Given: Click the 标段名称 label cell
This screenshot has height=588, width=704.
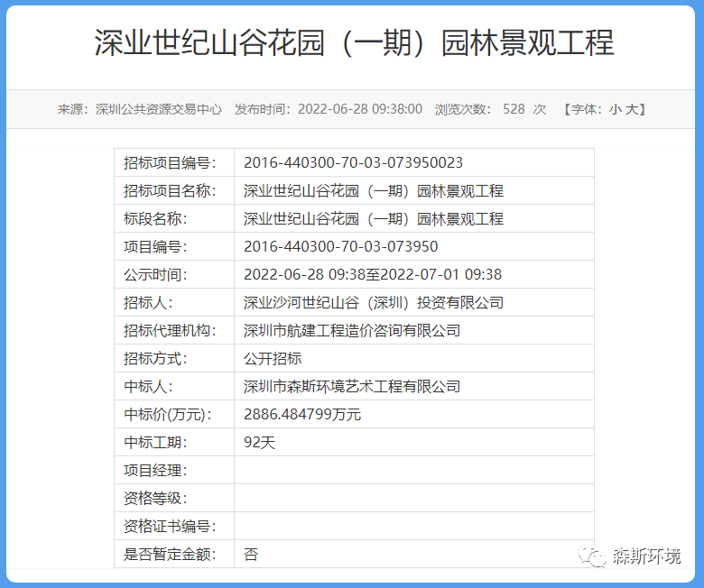Looking at the screenshot, I should 173,219.
